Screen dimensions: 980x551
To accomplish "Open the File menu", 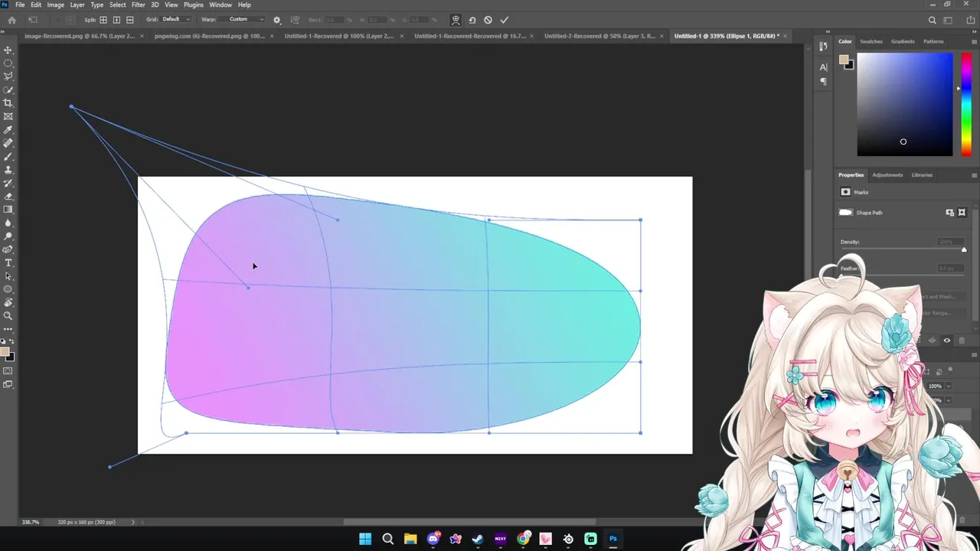I will click(20, 5).
